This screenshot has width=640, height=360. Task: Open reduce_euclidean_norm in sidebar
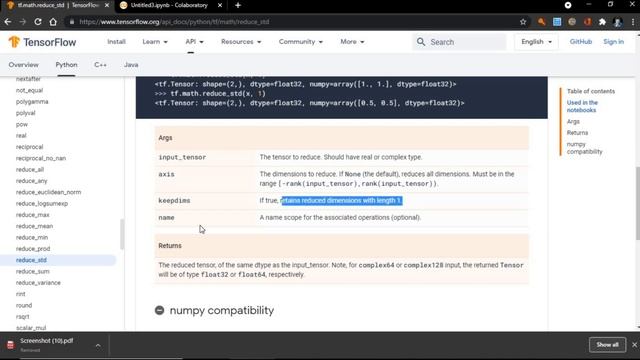coord(48,192)
